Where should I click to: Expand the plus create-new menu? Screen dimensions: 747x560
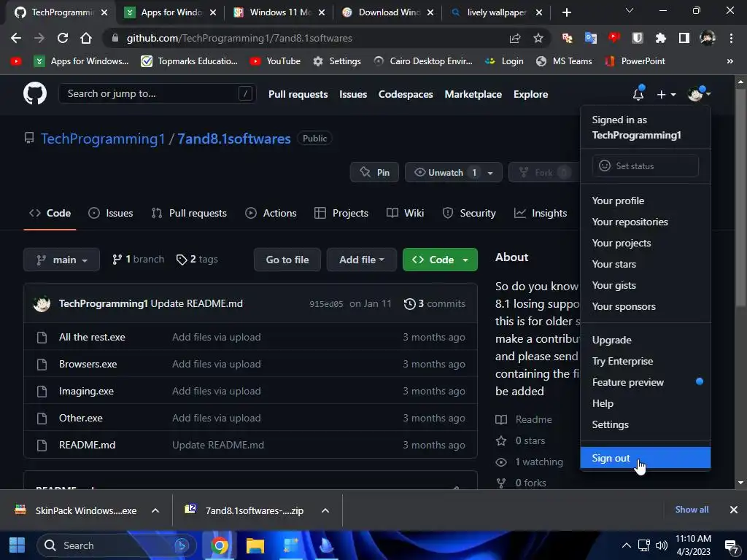tap(666, 94)
